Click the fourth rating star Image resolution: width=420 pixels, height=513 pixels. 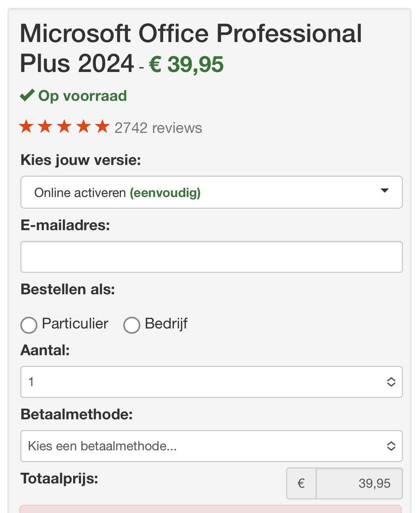click(x=84, y=127)
